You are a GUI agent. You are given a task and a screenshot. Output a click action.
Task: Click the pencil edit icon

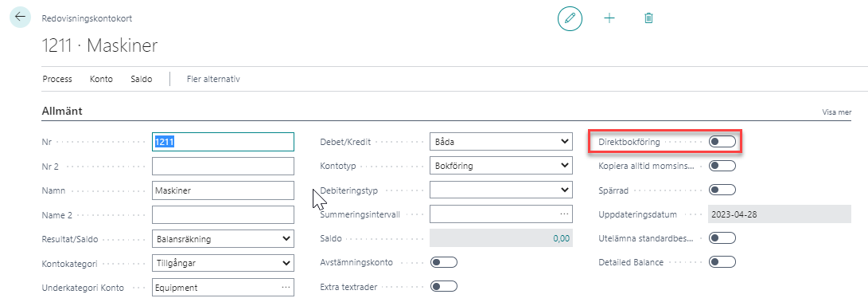[x=570, y=18]
